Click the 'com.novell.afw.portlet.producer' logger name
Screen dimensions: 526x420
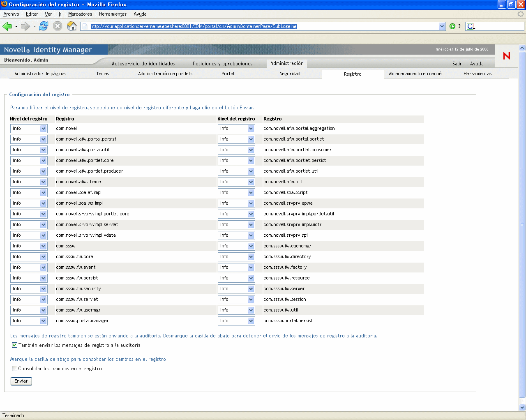coord(90,171)
